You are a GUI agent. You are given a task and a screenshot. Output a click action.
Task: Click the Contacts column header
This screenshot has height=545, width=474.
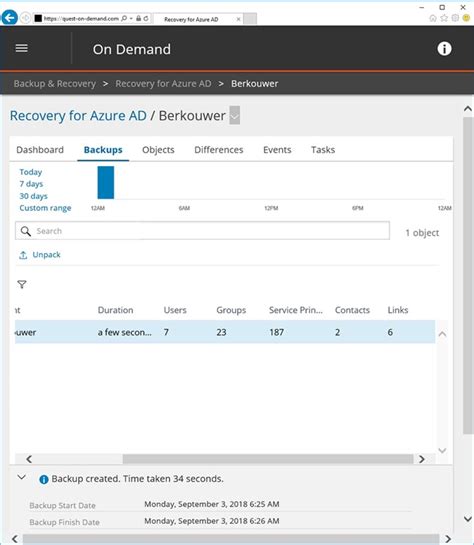click(x=352, y=310)
